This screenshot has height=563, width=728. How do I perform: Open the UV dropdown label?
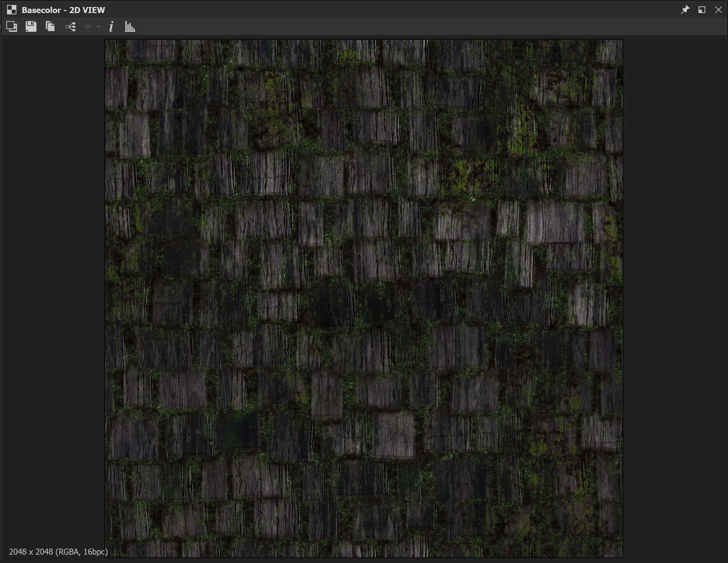point(88,27)
